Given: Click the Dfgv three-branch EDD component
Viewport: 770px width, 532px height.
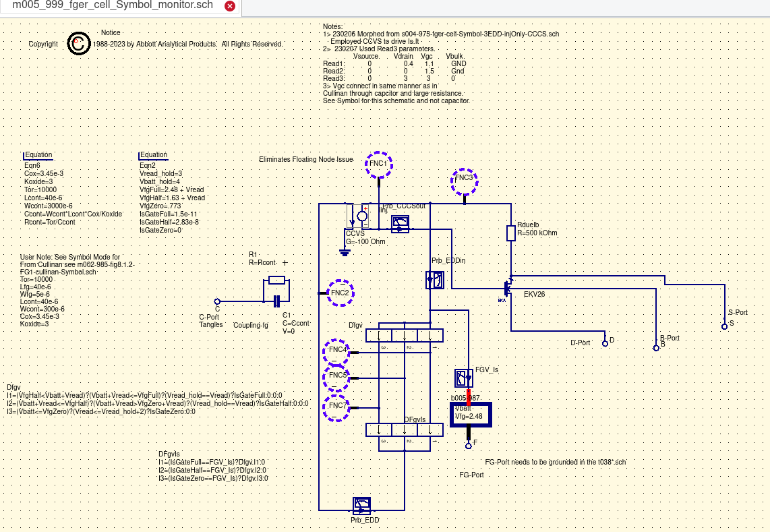Looking at the screenshot, I should [x=404, y=335].
